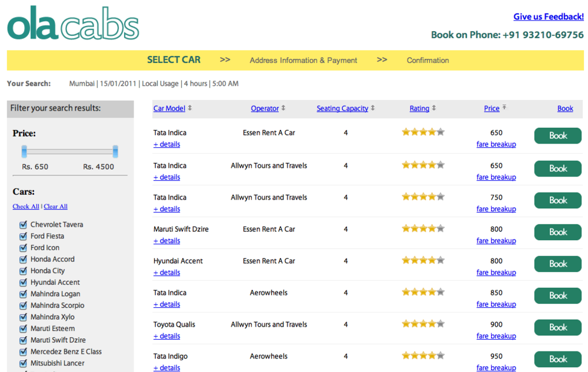Open the Confirmation step
The height and width of the screenshot is (372, 588).
427,60
